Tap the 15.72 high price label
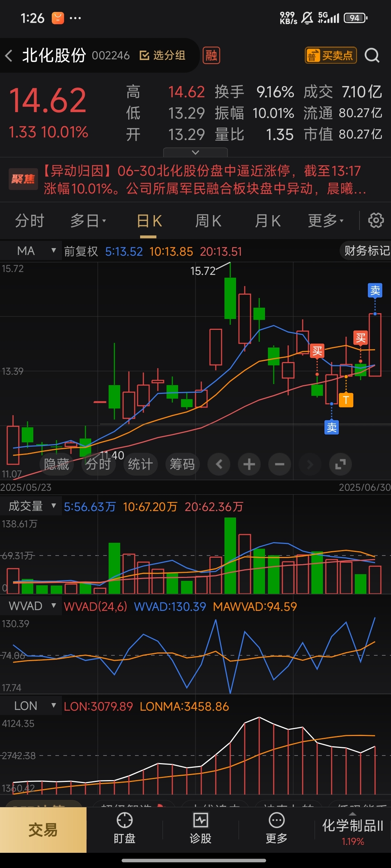The width and height of the screenshot is (391, 868). point(203,271)
